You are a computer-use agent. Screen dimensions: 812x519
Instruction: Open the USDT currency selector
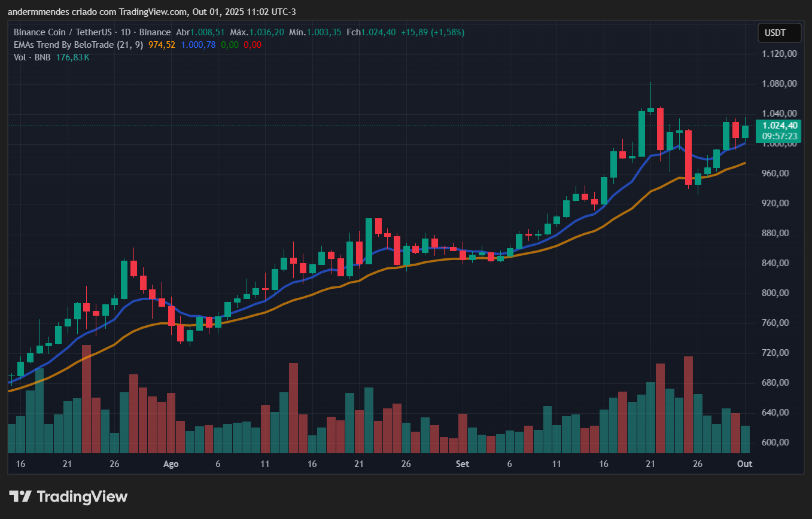coord(779,33)
